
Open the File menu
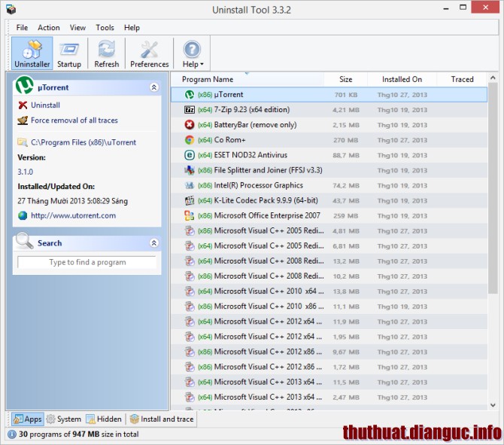click(22, 28)
